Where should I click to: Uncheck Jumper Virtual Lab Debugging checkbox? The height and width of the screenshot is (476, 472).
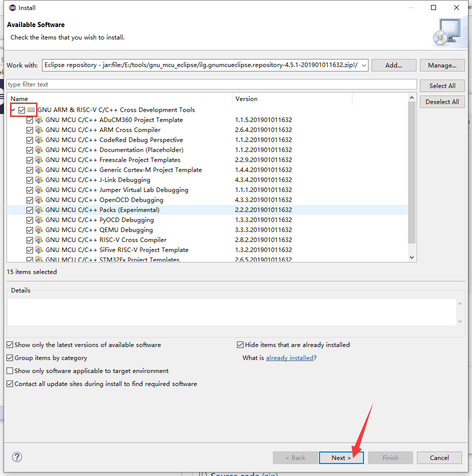click(x=29, y=190)
